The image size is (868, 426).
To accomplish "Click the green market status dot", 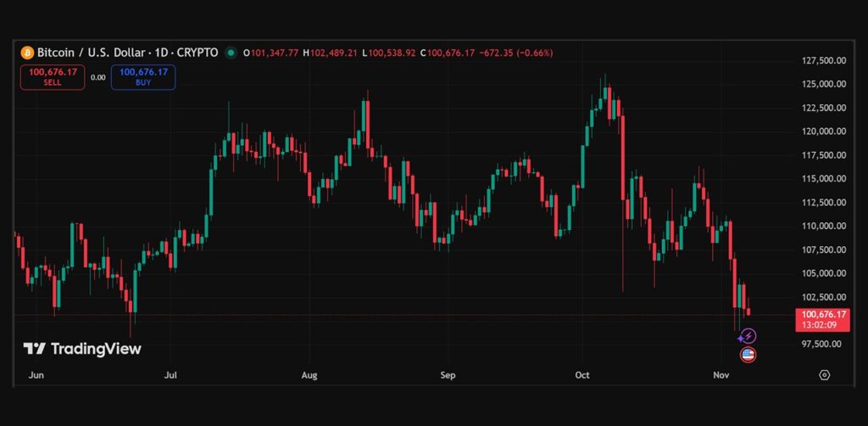I will tap(231, 53).
